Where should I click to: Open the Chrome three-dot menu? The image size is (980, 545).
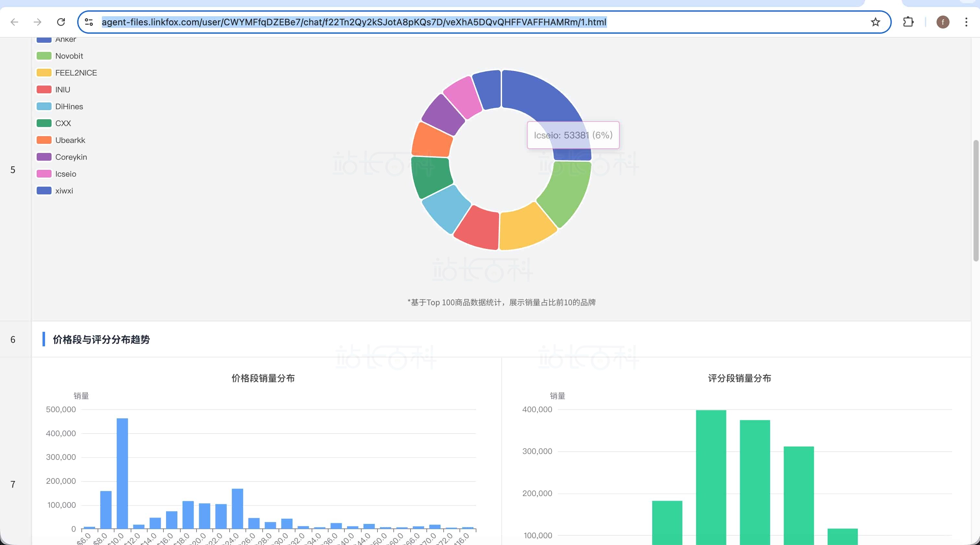[966, 22]
